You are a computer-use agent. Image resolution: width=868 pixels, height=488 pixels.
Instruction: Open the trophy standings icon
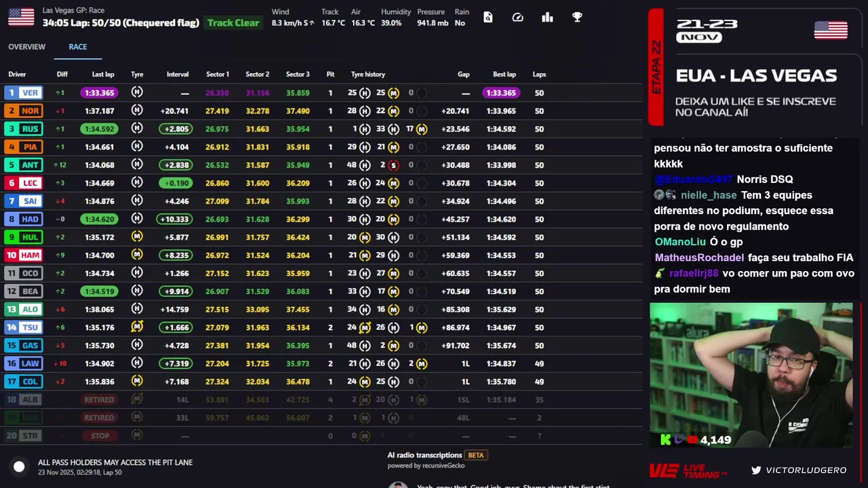(577, 18)
